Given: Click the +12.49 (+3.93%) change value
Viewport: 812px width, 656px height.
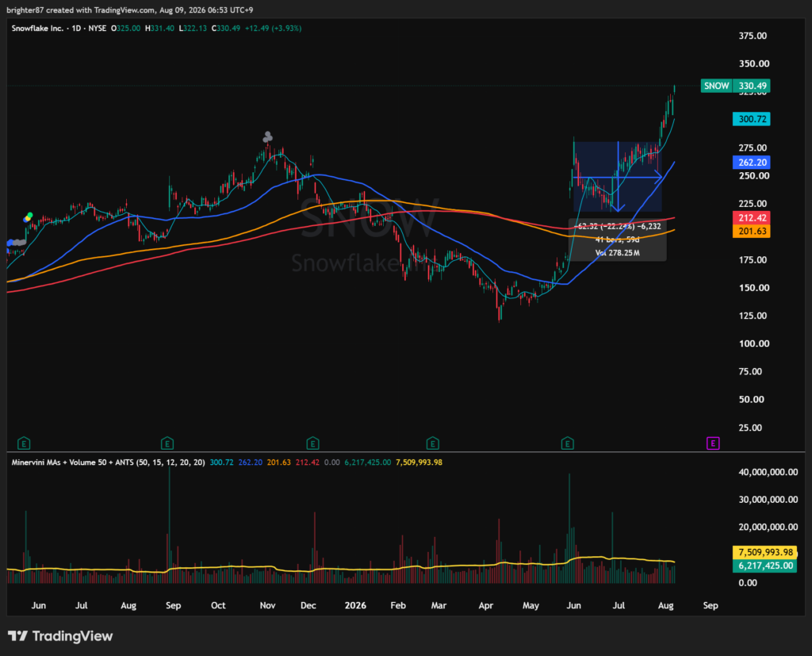Looking at the screenshot, I should pyautogui.click(x=273, y=29).
